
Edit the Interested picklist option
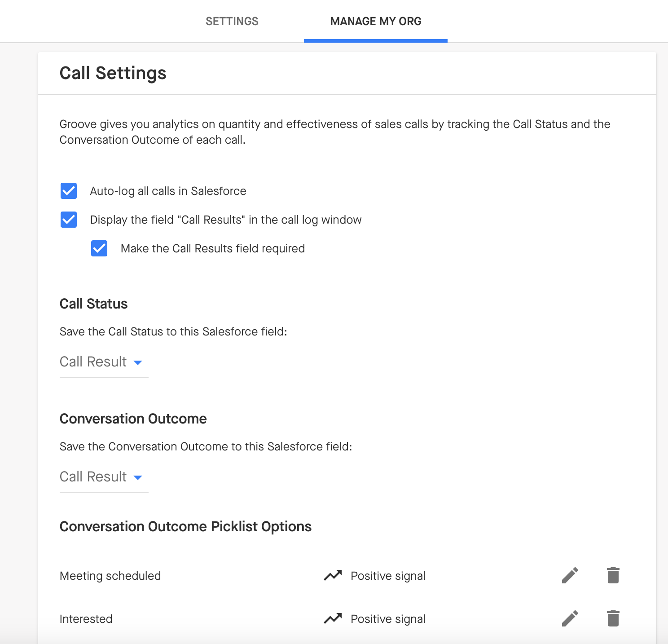(570, 618)
